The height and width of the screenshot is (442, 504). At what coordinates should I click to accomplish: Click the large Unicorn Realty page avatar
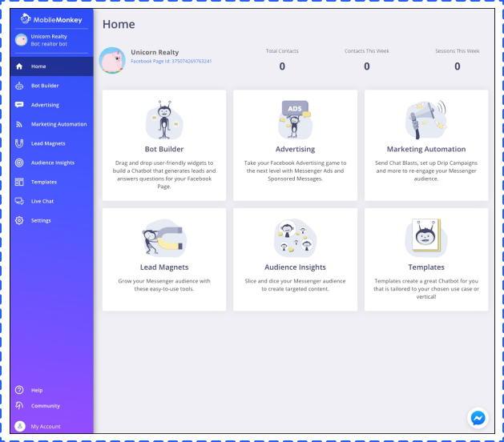pos(112,60)
